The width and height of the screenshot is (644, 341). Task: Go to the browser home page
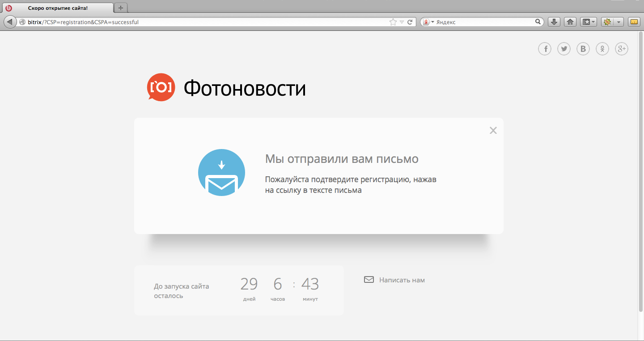pos(570,22)
